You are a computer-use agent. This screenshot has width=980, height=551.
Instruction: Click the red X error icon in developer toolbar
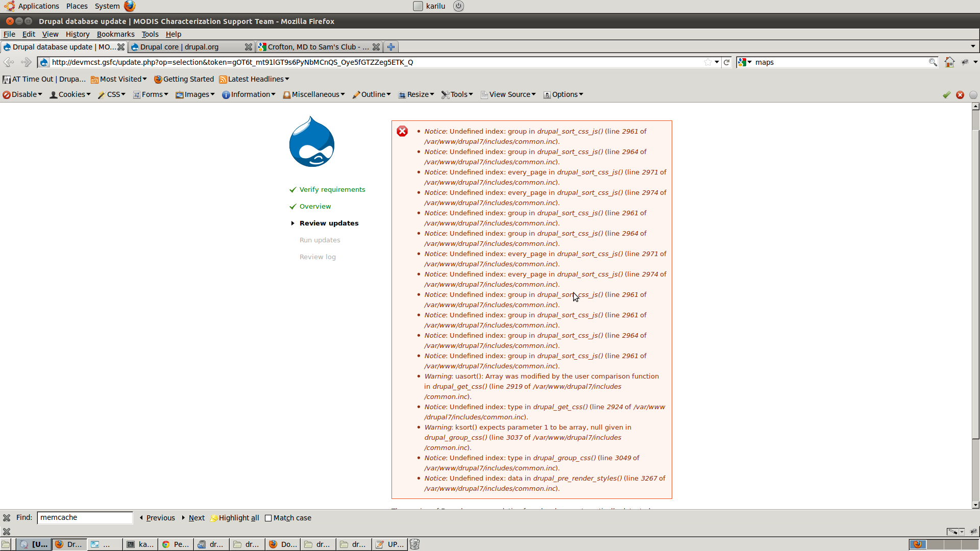[x=960, y=95]
